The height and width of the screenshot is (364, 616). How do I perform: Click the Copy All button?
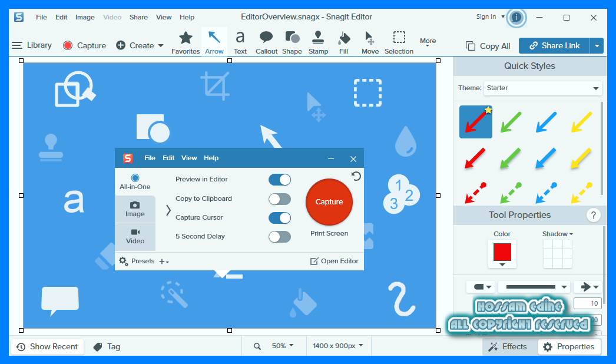(488, 46)
